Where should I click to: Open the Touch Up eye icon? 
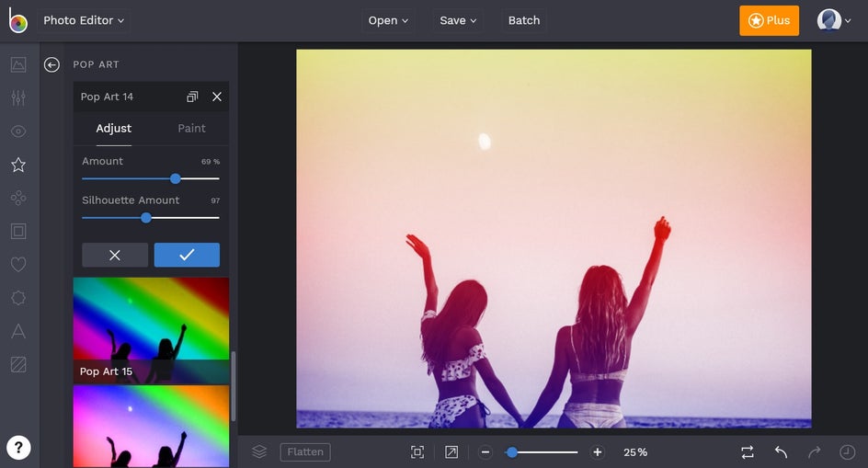pyautogui.click(x=18, y=131)
